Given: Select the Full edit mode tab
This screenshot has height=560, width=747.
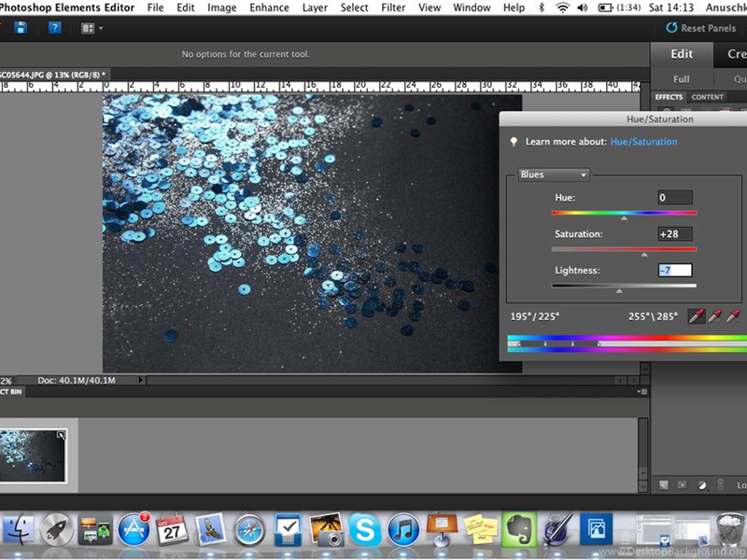Looking at the screenshot, I should click(x=682, y=79).
